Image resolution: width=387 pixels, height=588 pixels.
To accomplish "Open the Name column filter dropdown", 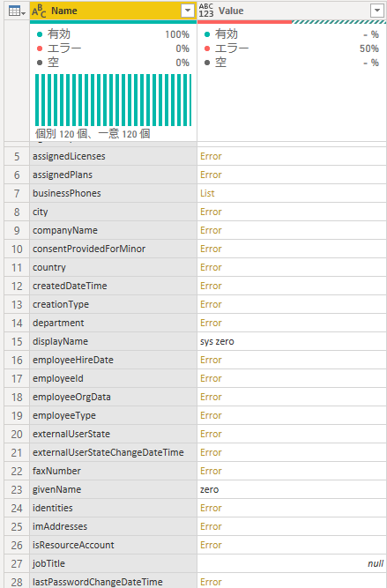I will coord(188,11).
